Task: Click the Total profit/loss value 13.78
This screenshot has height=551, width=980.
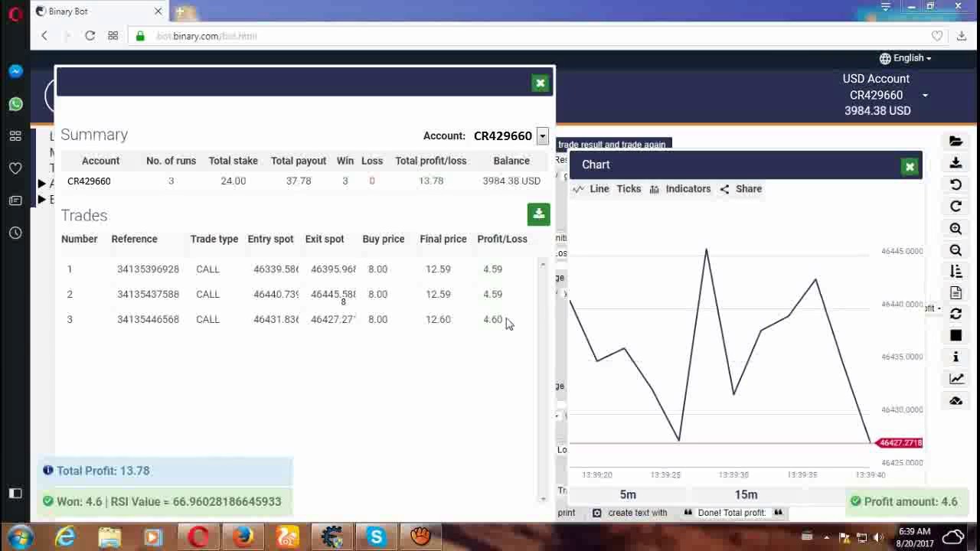Action: click(x=431, y=181)
